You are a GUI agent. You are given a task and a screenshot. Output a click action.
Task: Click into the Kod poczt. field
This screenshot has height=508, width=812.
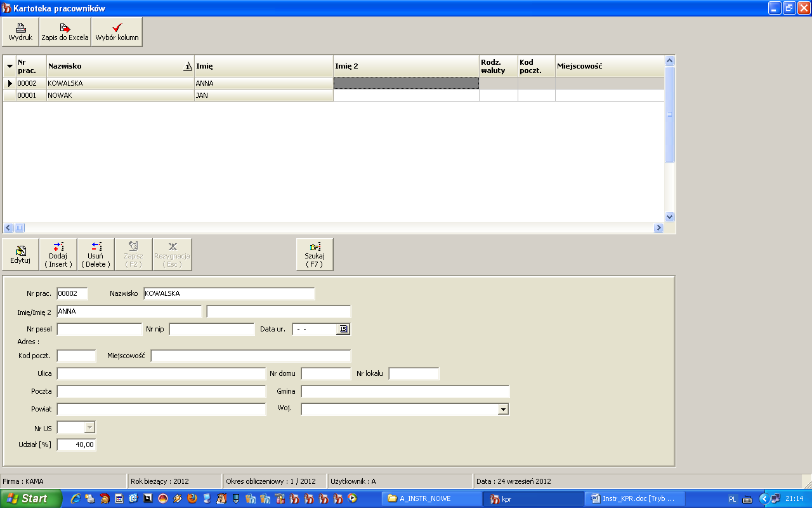pos(77,356)
